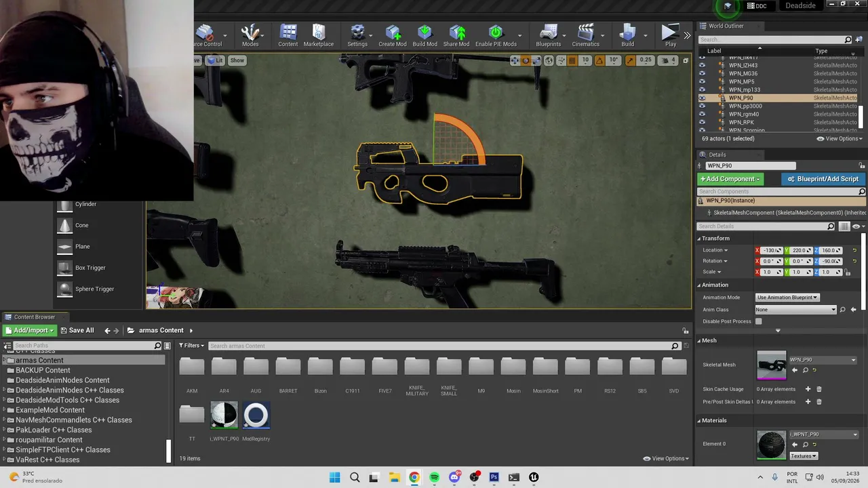Hide the WPN_MG36 actor via eye icon
This screenshot has height=488, width=868.
pyautogui.click(x=702, y=73)
